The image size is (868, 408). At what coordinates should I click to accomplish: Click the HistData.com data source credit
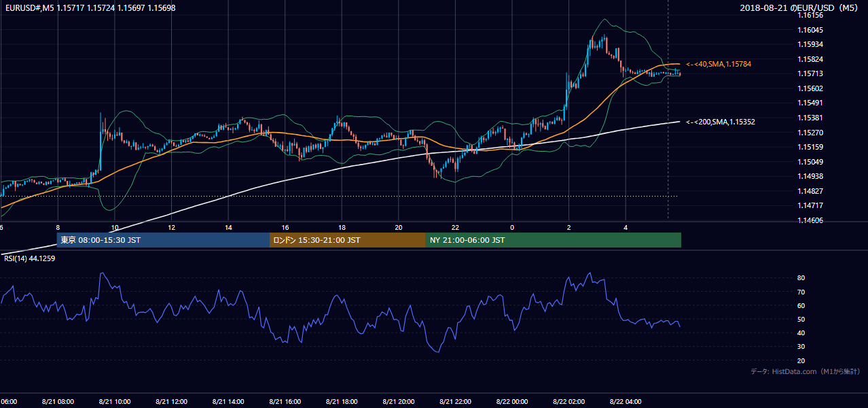(806, 371)
